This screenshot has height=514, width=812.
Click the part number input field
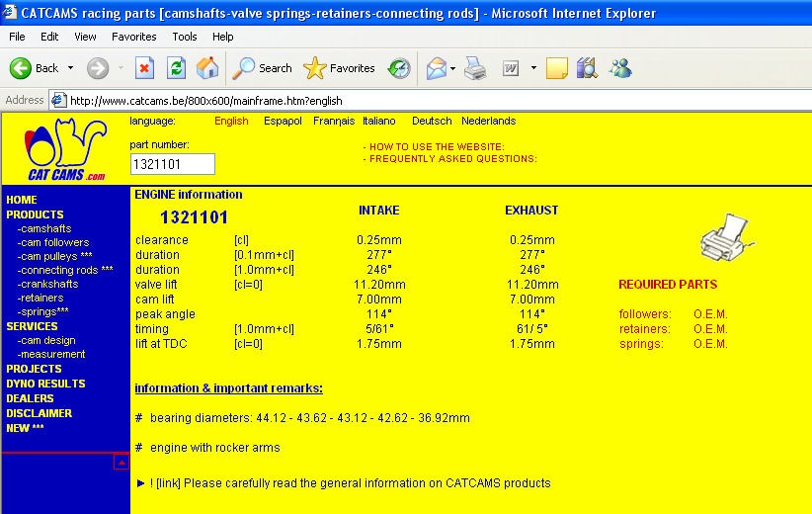tap(172, 164)
